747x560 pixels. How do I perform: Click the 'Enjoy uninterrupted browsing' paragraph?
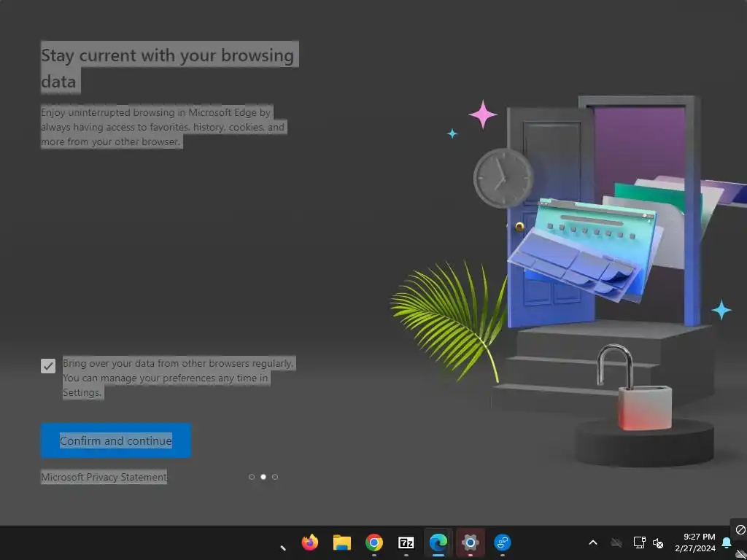(163, 127)
